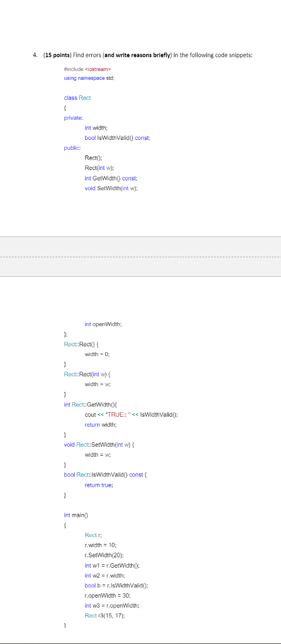Click the 'Rect::Rect() {' definition line
This screenshot has width=281, height=644.
pyautogui.click(x=81, y=344)
